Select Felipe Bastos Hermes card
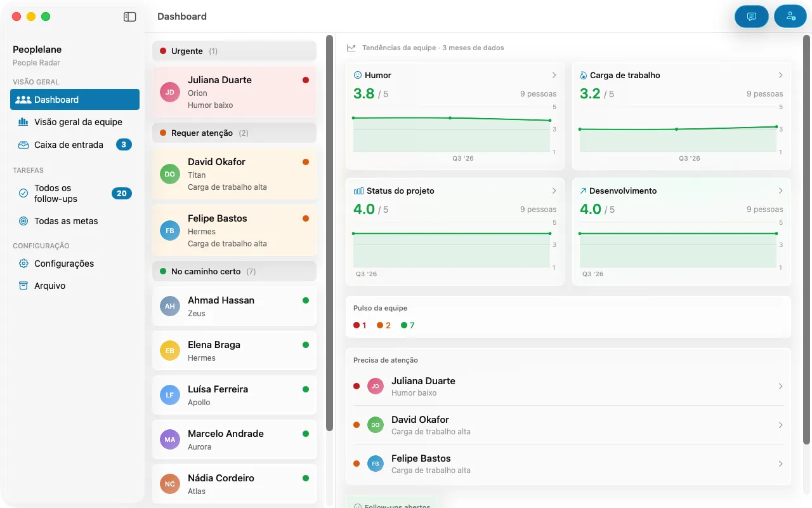Image resolution: width=812 pixels, height=508 pixels. point(234,231)
